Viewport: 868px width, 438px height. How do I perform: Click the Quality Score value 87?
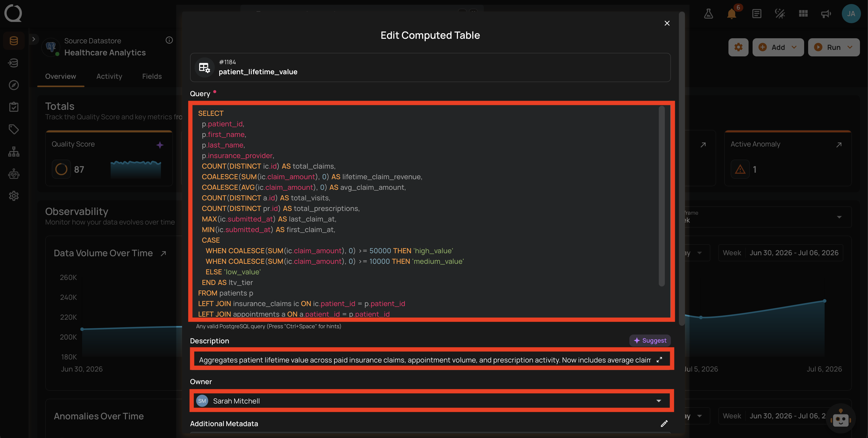(x=79, y=169)
